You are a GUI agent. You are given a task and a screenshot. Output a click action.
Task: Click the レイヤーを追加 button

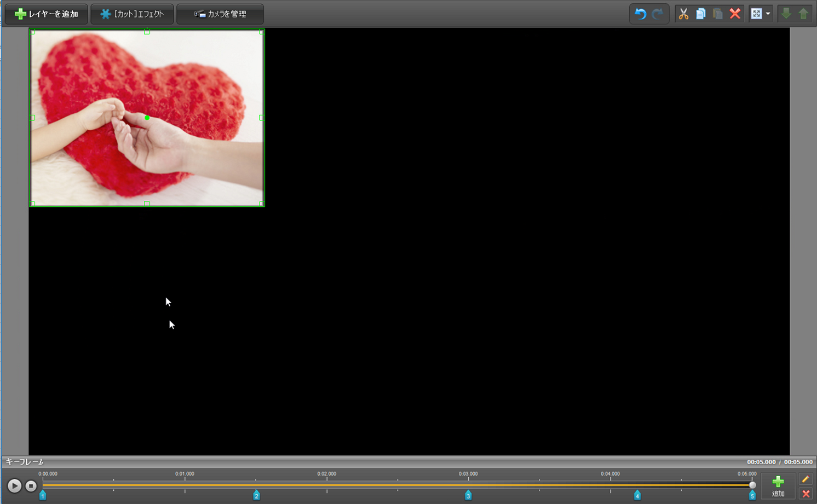click(47, 14)
